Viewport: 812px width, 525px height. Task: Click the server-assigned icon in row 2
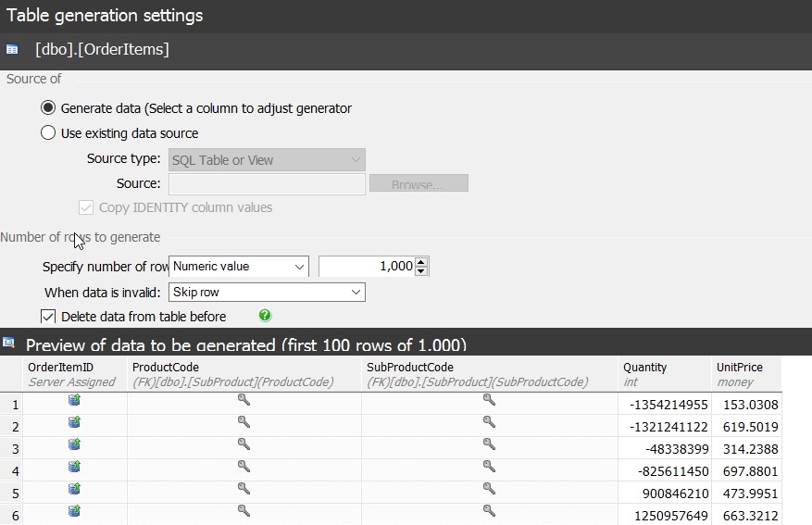75,422
